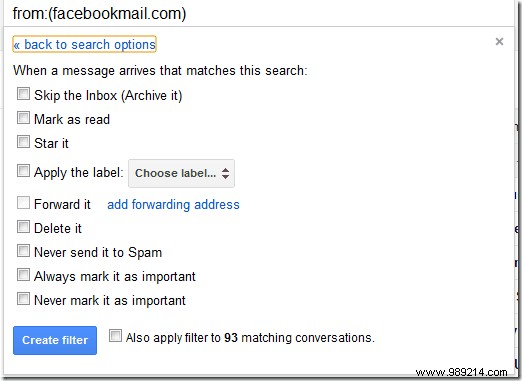The width and height of the screenshot is (522, 381).
Task: Close the filter dialog with the X icon
Action: 499,42
